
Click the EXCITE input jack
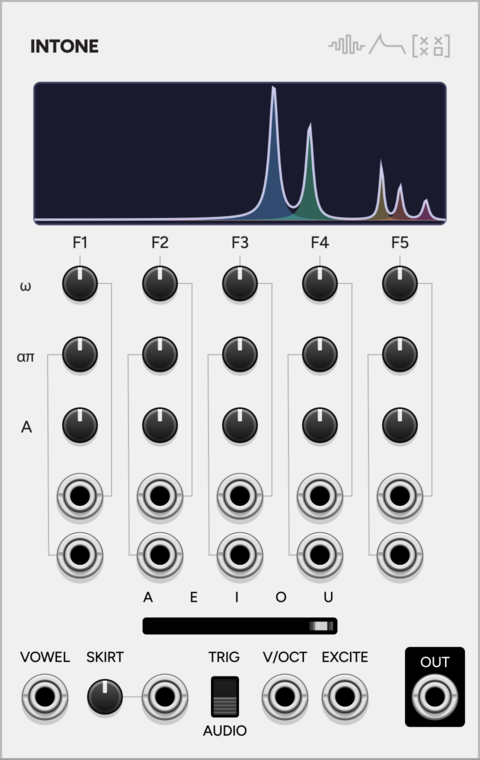click(345, 697)
